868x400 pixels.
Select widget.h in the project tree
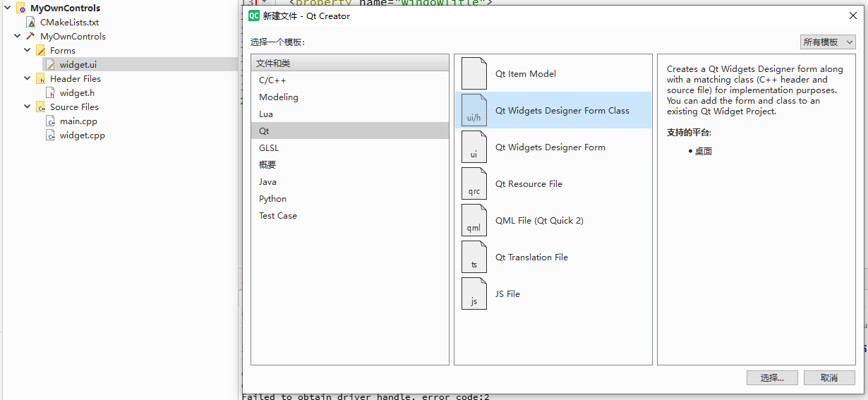[x=77, y=92]
